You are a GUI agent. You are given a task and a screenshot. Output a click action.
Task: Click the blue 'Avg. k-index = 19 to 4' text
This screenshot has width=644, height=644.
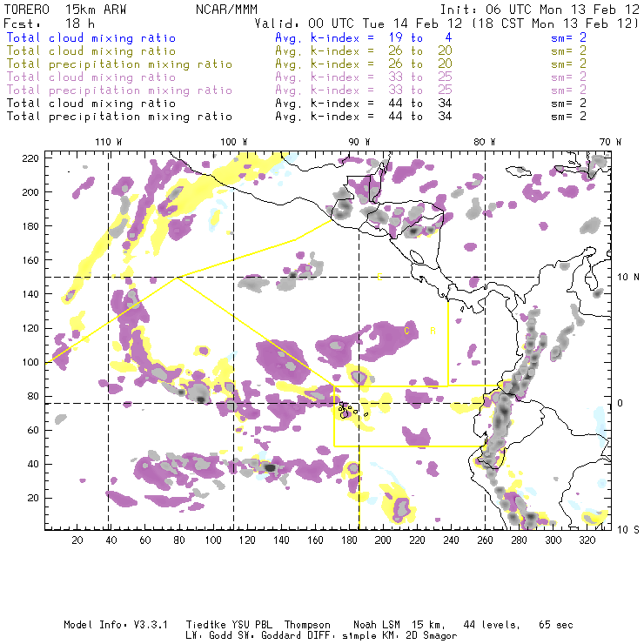pyautogui.click(x=364, y=38)
